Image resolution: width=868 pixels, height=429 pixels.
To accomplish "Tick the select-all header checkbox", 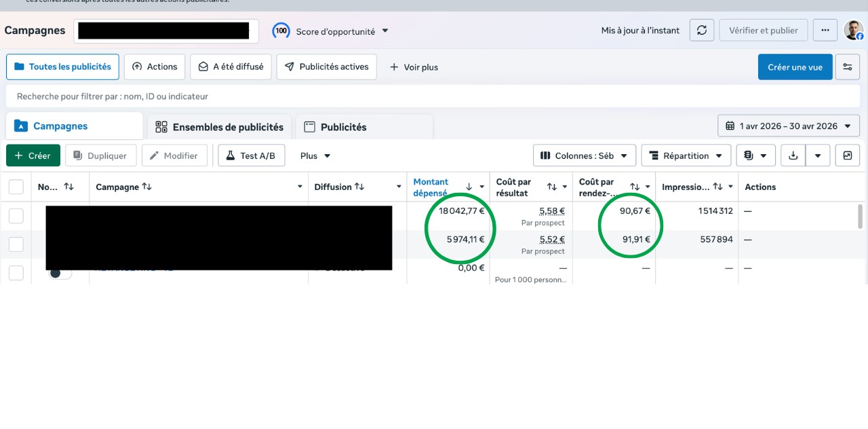I will 16,187.
